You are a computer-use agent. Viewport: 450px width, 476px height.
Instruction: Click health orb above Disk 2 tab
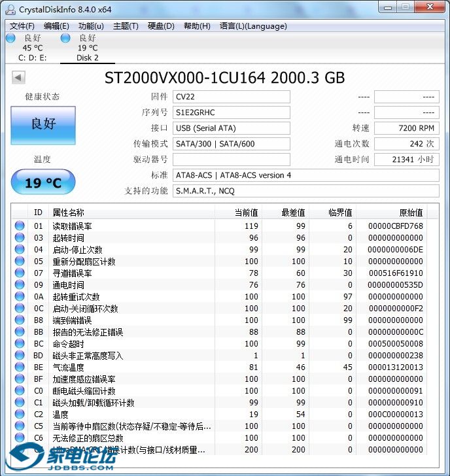[x=65, y=38]
